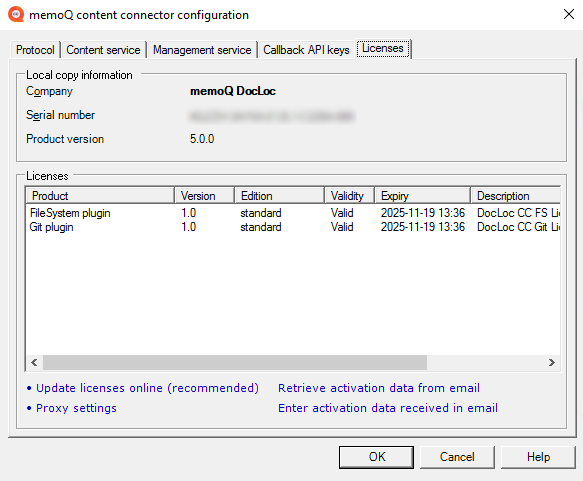
Task: Sort licenses by Product column header
Action: pos(100,196)
